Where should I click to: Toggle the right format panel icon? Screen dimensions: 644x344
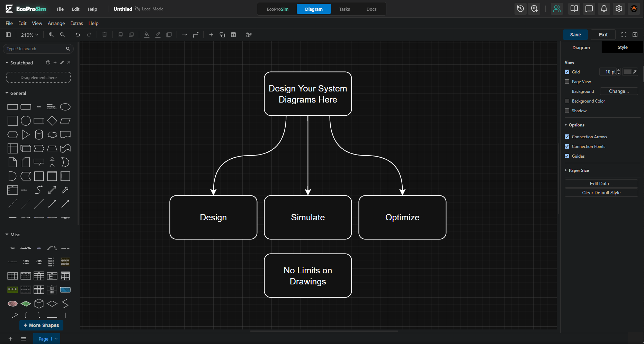[x=635, y=35]
